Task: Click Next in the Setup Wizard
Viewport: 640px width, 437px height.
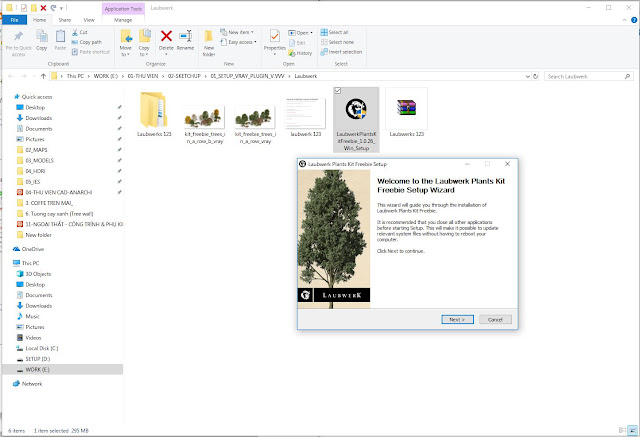Action: click(457, 319)
